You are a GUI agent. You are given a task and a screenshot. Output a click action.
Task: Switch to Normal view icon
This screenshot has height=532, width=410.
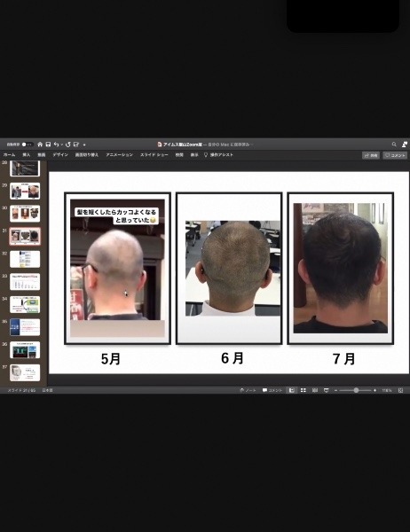(x=291, y=390)
